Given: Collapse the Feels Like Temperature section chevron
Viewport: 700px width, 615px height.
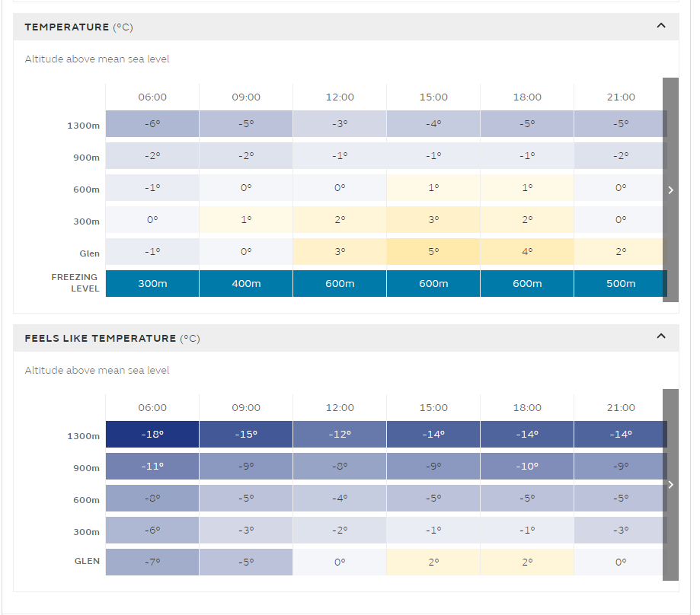Looking at the screenshot, I should point(660,336).
